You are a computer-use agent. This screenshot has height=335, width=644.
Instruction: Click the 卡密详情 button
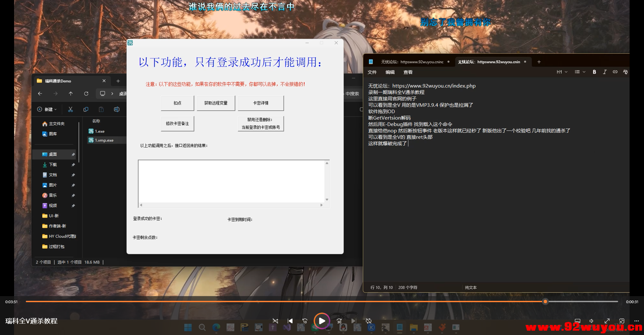point(260,103)
